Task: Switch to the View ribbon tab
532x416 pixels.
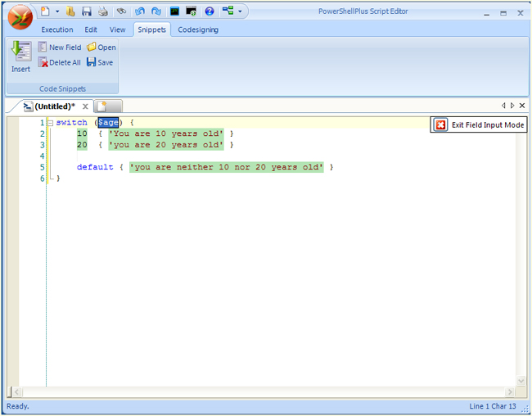Action: click(117, 29)
